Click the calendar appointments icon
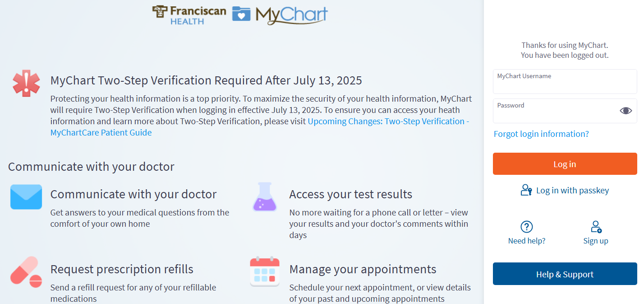 (265, 271)
